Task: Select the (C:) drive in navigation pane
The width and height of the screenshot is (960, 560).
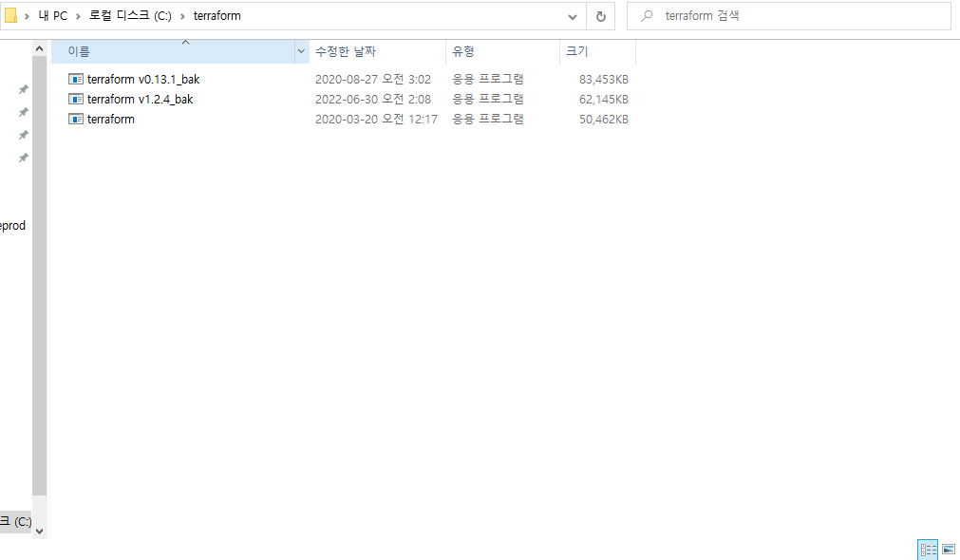Action: coord(16,521)
